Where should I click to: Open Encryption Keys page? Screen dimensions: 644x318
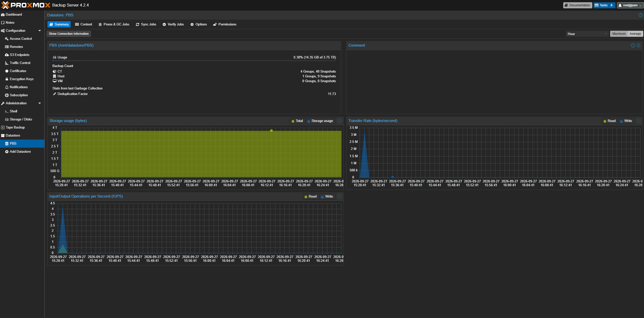(22, 79)
